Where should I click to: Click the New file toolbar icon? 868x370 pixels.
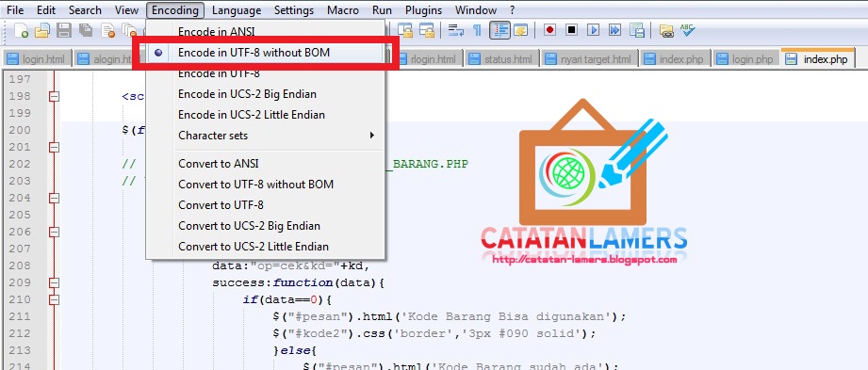[x=21, y=30]
